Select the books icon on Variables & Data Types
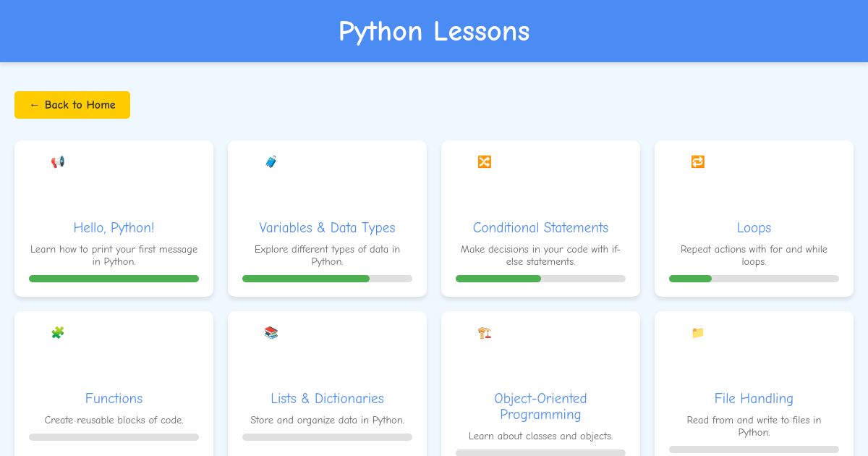The image size is (868, 456). tap(271, 161)
